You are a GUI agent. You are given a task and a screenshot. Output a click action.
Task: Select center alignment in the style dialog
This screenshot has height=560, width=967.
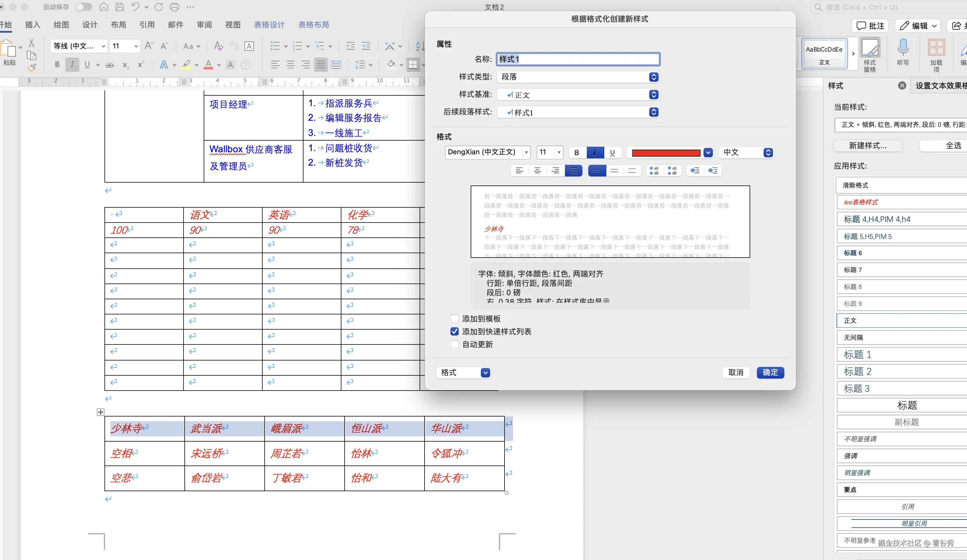pos(537,171)
